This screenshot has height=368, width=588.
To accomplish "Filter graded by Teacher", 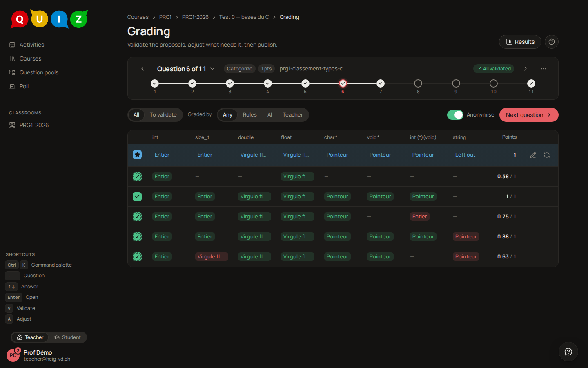I will click(292, 115).
